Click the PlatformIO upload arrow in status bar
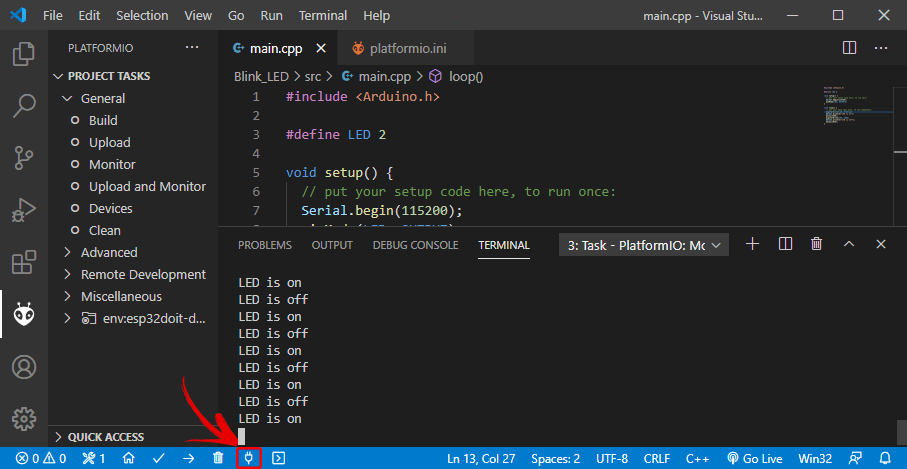 (x=188, y=458)
